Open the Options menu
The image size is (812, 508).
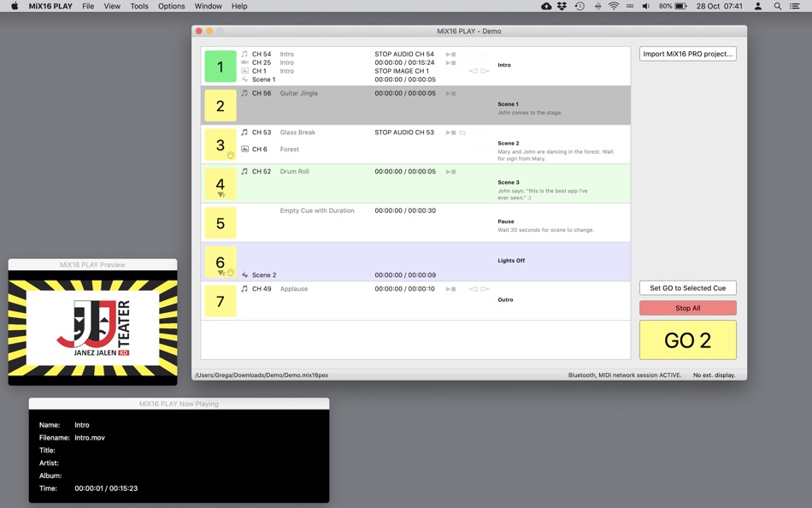pos(172,6)
